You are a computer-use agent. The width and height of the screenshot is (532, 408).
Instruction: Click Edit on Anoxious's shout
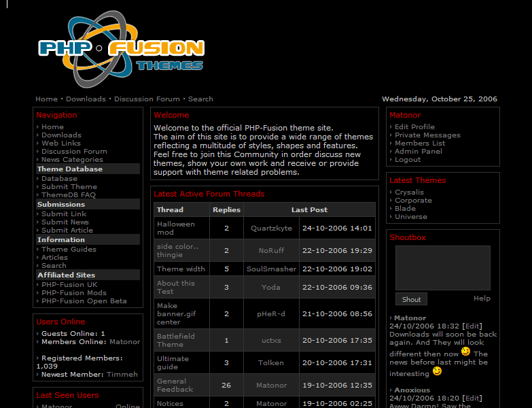point(472,398)
